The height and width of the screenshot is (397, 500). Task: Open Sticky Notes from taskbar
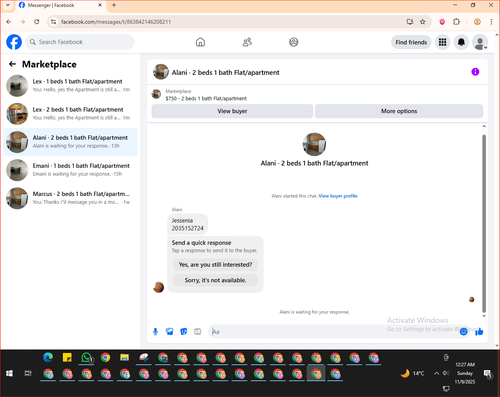67,357
